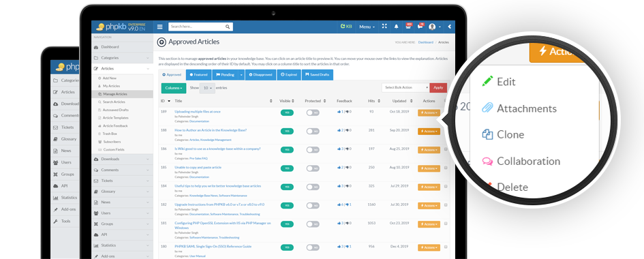Switch to the Saved Drafts tab
This screenshot has height=259, width=644.
click(x=318, y=75)
